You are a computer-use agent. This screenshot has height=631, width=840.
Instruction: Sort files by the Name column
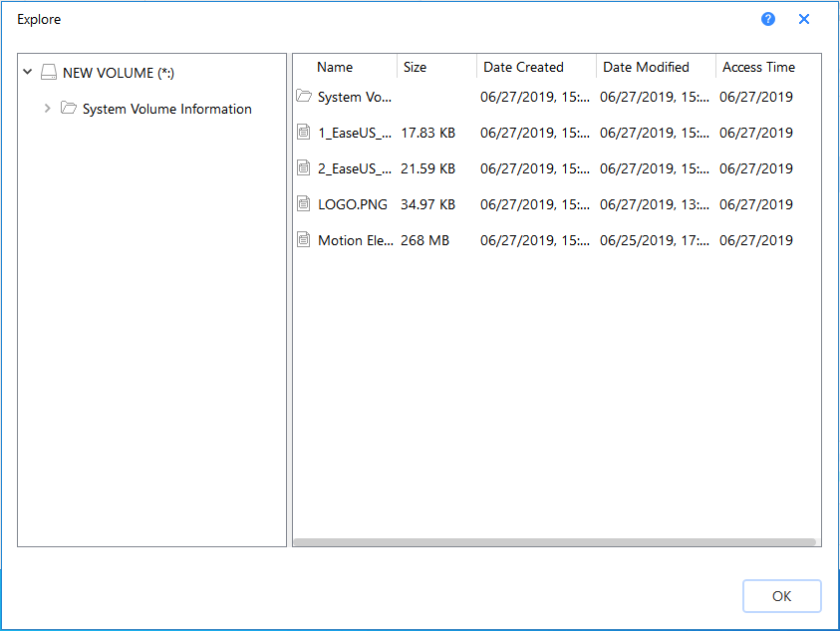coord(332,67)
